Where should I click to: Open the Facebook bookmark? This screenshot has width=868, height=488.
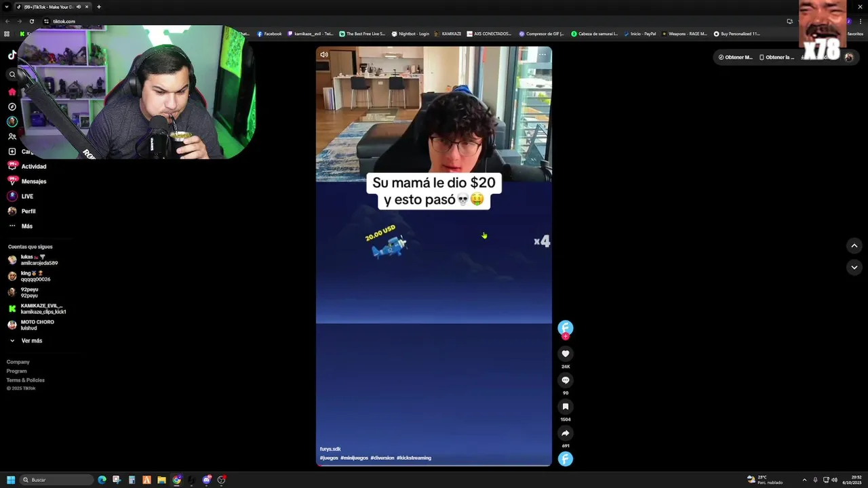(x=269, y=33)
